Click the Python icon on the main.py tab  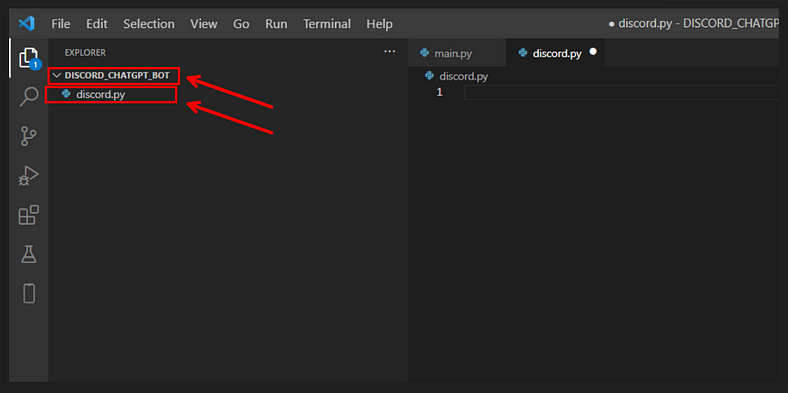[425, 53]
